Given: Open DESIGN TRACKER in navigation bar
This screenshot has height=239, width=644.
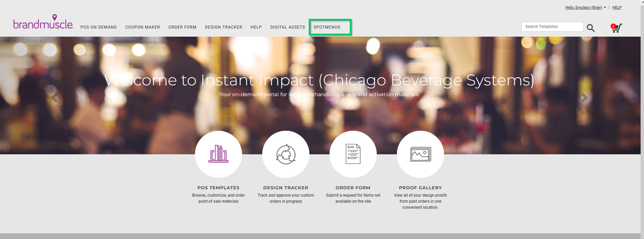Looking at the screenshot, I should click(x=224, y=27).
